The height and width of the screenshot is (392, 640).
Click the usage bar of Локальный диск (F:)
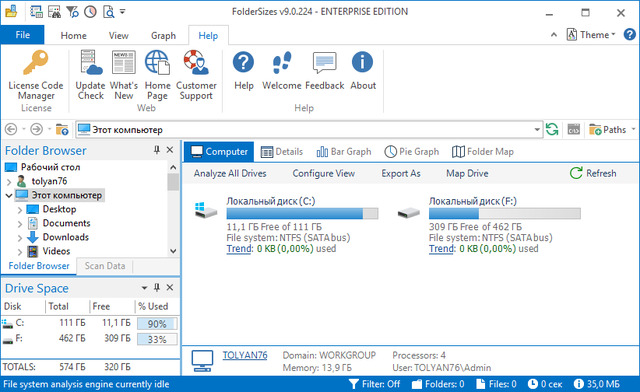(x=504, y=213)
